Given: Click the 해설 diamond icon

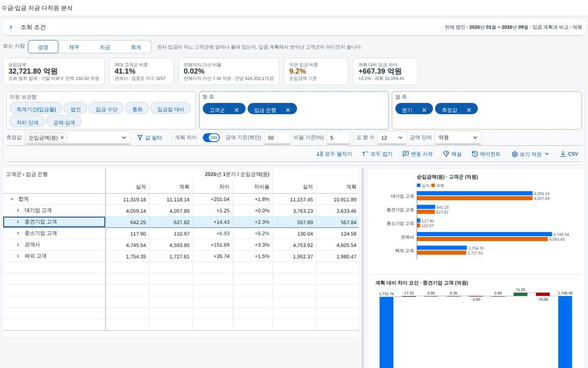Looking at the screenshot, I should [x=446, y=154].
